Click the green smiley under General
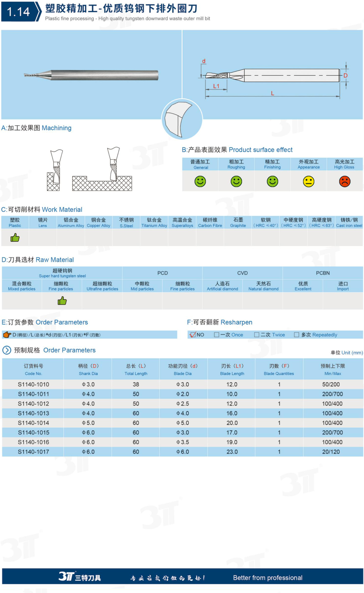 tap(200, 181)
